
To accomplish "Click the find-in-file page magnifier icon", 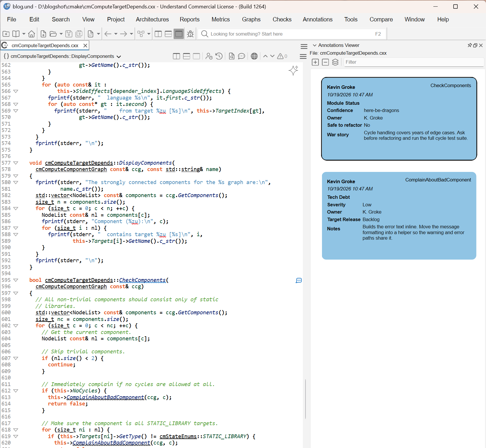I will pyautogui.click(x=231, y=56).
